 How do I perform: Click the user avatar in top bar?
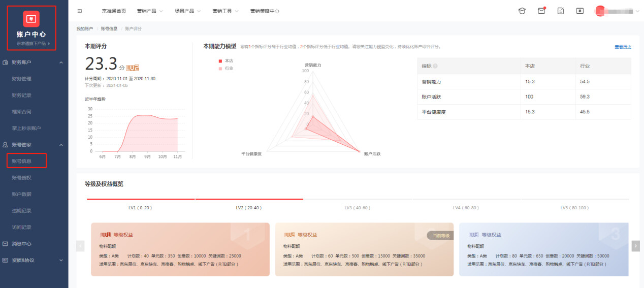pyautogui.click(x=601, y=11)
